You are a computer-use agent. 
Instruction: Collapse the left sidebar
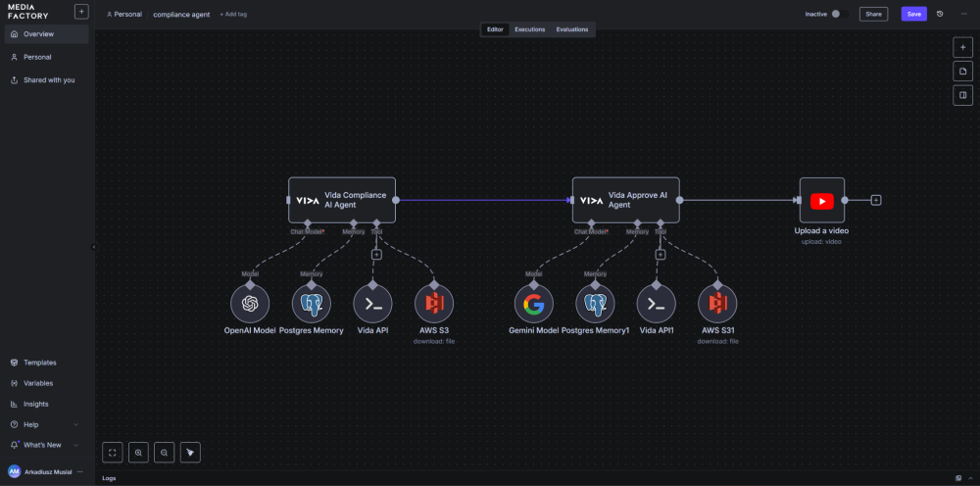pos(94,247)
